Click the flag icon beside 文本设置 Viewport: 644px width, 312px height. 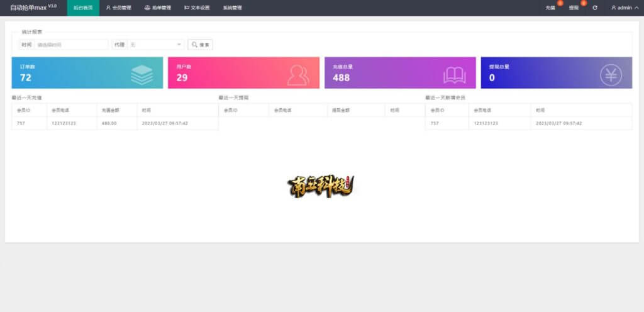(x=187, y=8)
